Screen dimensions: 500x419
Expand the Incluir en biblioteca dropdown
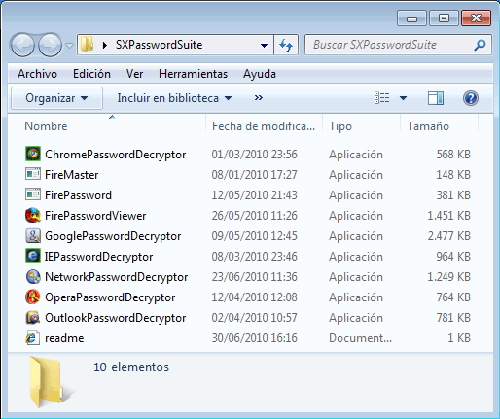(175, 98)
